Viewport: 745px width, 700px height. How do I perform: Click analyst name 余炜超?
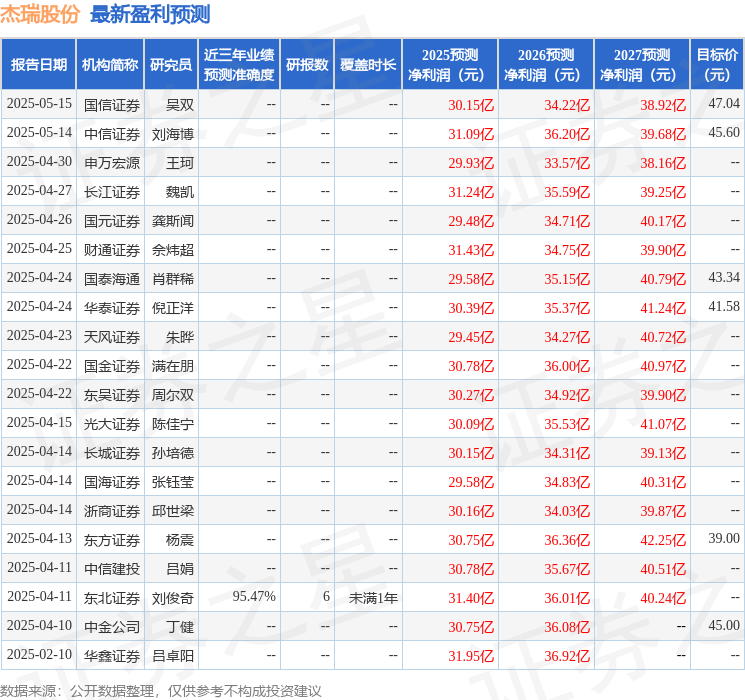click(173, 250)
